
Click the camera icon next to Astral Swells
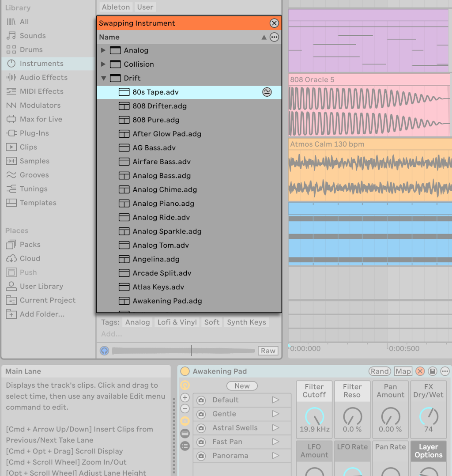(x=202, y=428)
